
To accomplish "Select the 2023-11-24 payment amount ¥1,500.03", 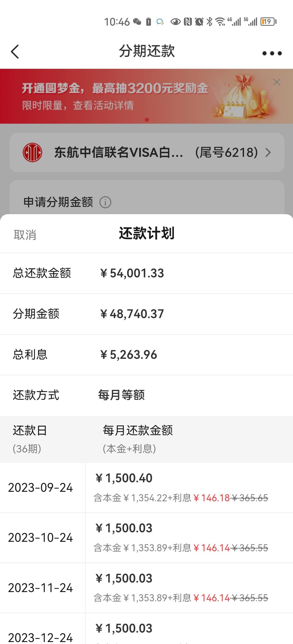I will (x=124, y=578).
